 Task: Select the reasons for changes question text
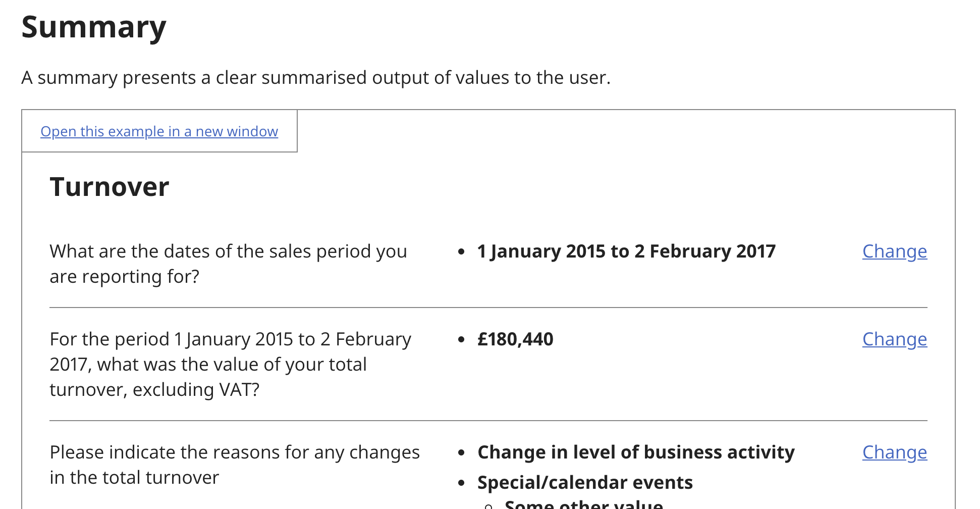point(234,465)
